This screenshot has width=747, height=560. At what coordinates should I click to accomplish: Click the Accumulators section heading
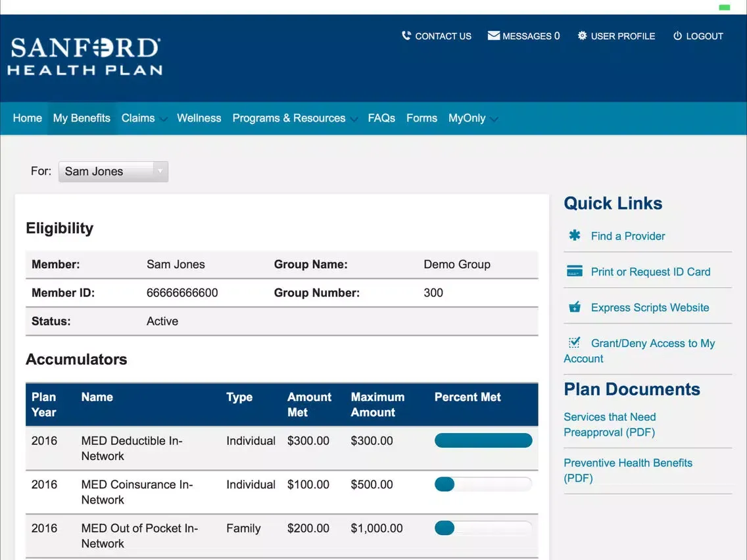[x=76, y=359]
